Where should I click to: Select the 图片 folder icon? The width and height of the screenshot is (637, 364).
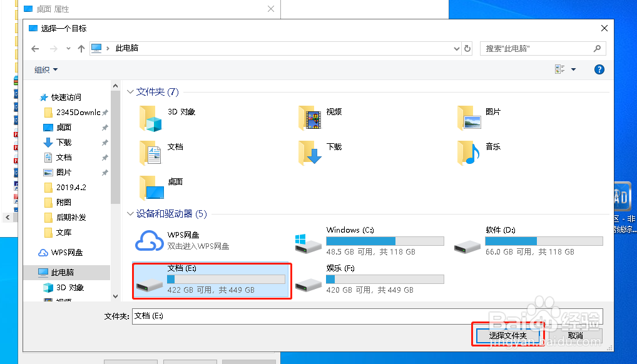point(469,118)
